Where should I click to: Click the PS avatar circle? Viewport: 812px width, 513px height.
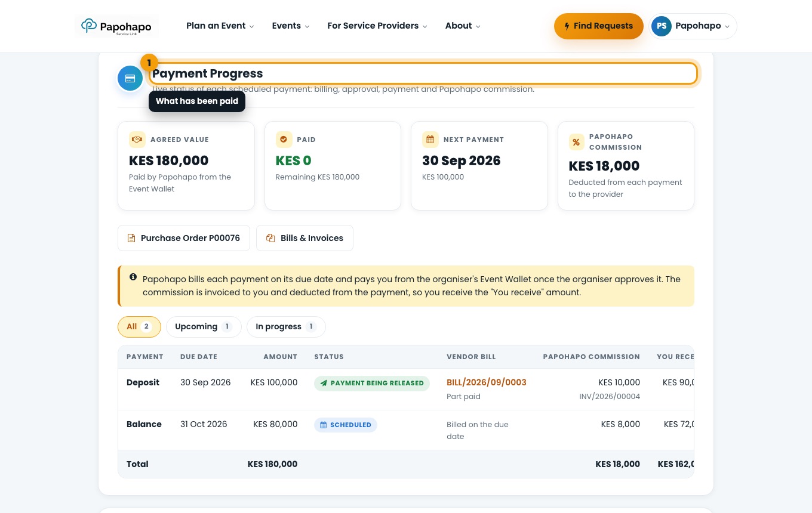pos(662,26)
